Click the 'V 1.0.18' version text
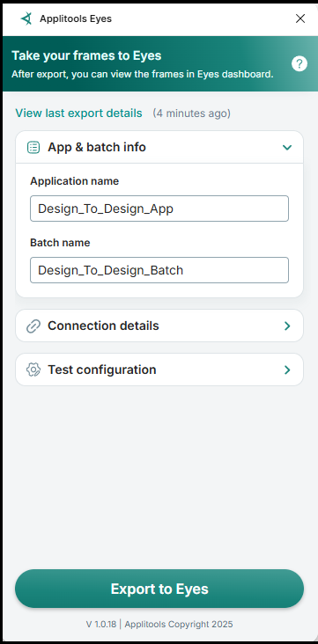The width and height of the screenshot is (318, 644). click(x=101, y=625)
